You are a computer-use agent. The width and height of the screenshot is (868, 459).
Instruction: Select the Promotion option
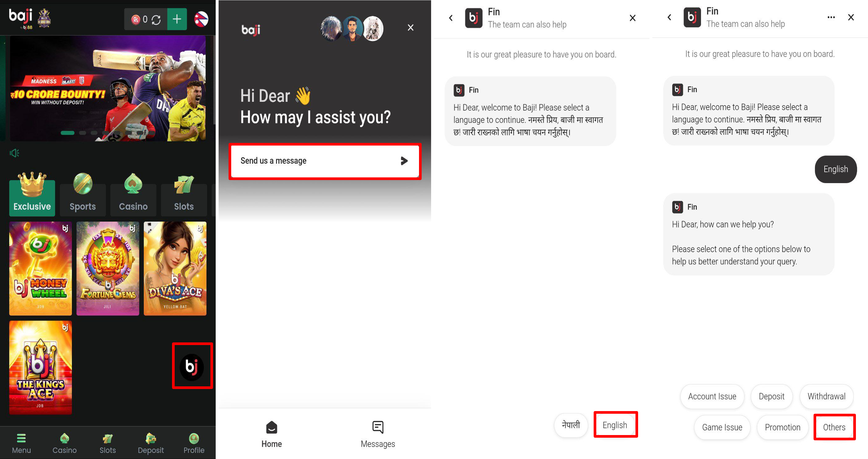click(783, 428)
